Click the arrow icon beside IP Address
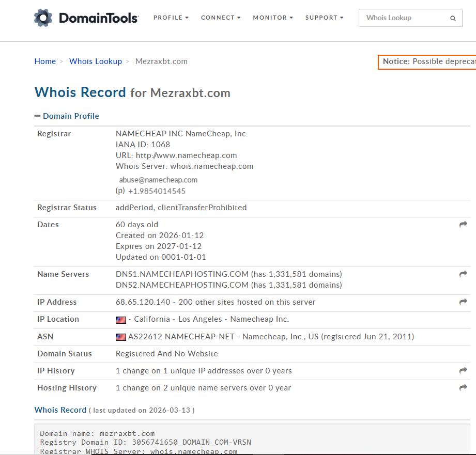Screen dimensions: 476x455 (x=463, y=302)
